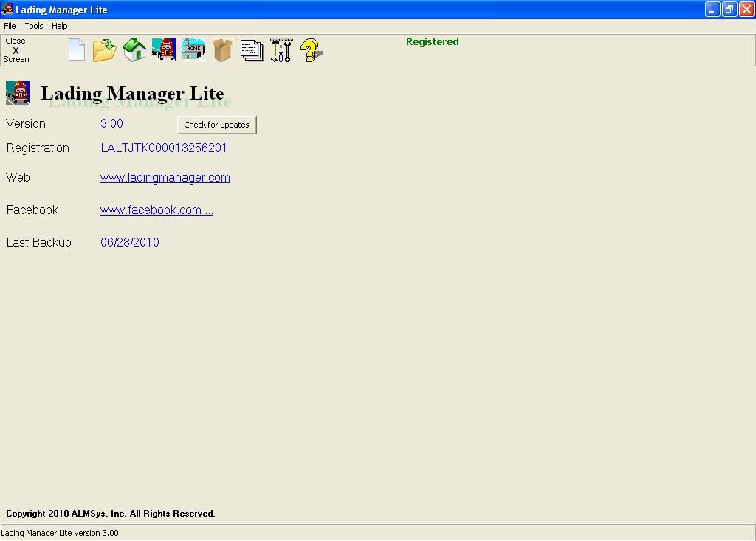
Task: Open the File menu
Action: coord(10,26)
